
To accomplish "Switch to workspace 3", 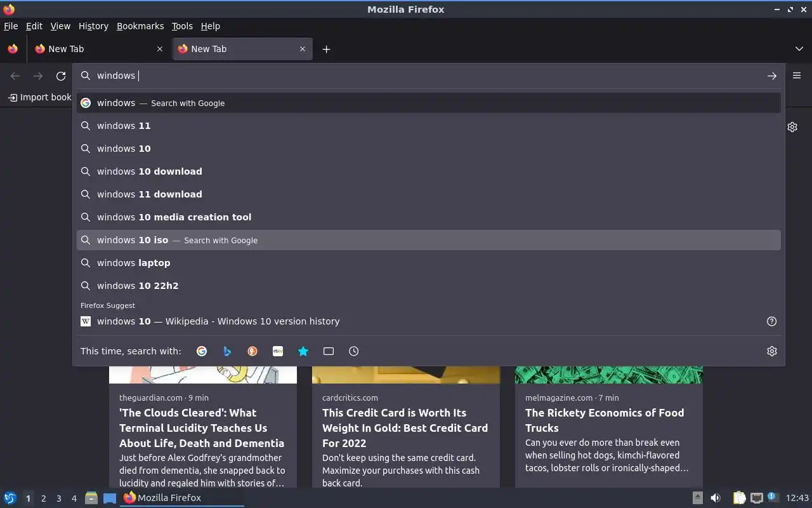I will 58,498.
